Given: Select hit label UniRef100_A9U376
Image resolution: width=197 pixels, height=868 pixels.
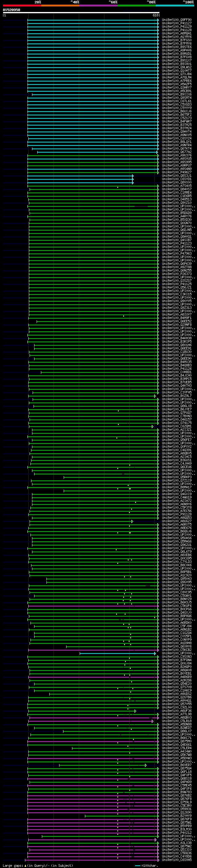Looking at the screenshot, I should click(x=177, y=155).
